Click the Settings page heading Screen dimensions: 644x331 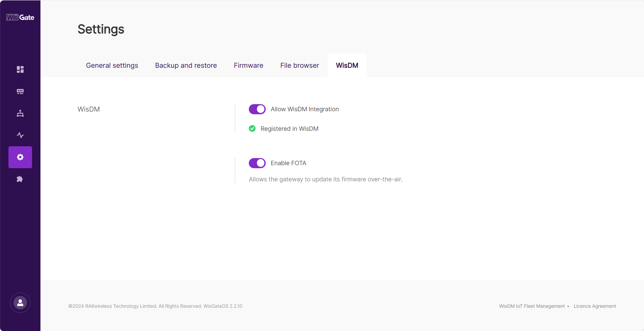(x=101, y=29)
